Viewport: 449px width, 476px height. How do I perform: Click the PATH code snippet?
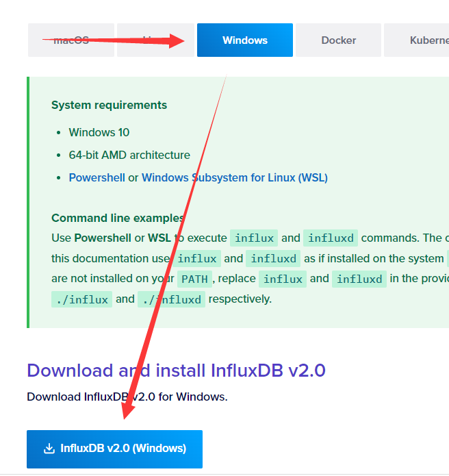tap(194, 279)
